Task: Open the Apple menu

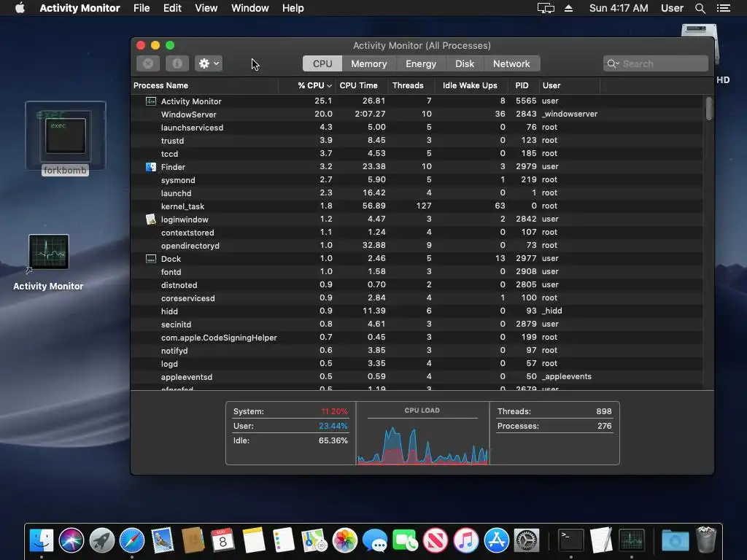Action: (20, 8)
